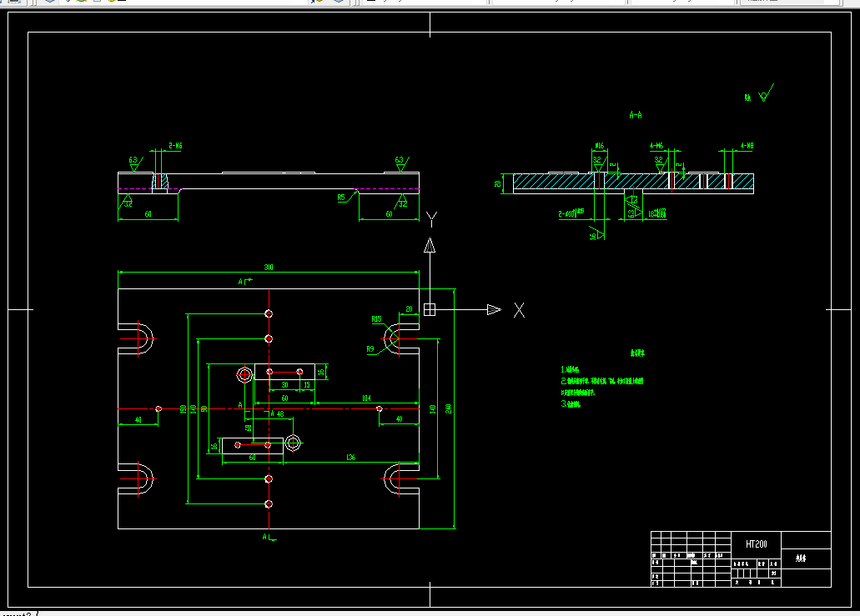The image size is (860, 616).
Task: Select the 30 hole spacing dimension
Action: (x=284, y=385)
